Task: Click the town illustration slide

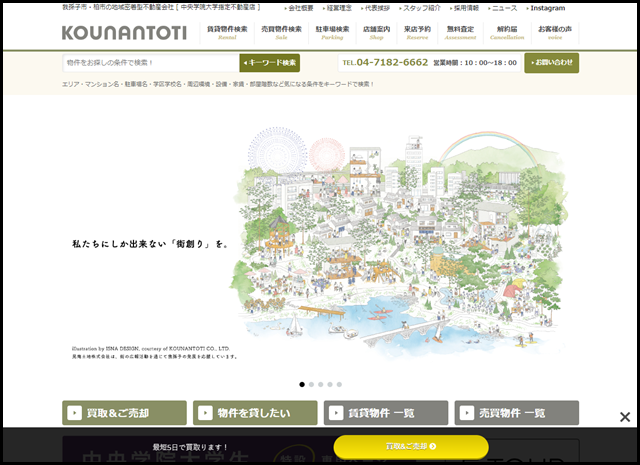Action: (x=400, y=243)
